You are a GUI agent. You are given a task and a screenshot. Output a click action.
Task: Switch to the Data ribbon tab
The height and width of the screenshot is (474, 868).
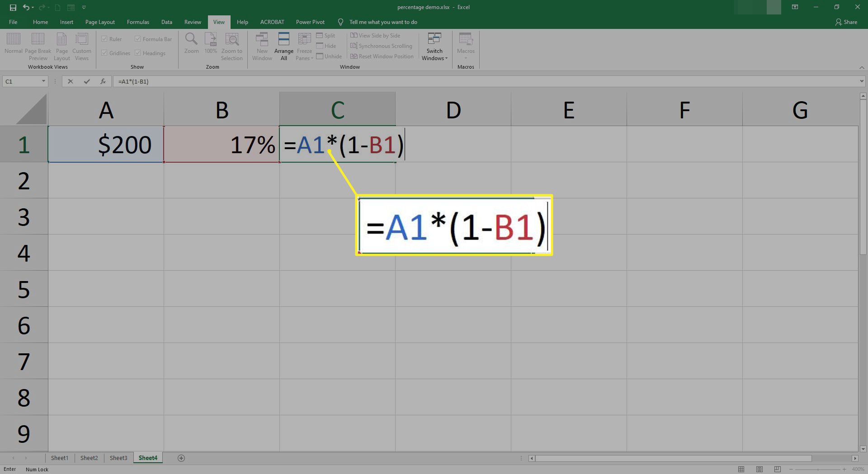click(167, 22)
